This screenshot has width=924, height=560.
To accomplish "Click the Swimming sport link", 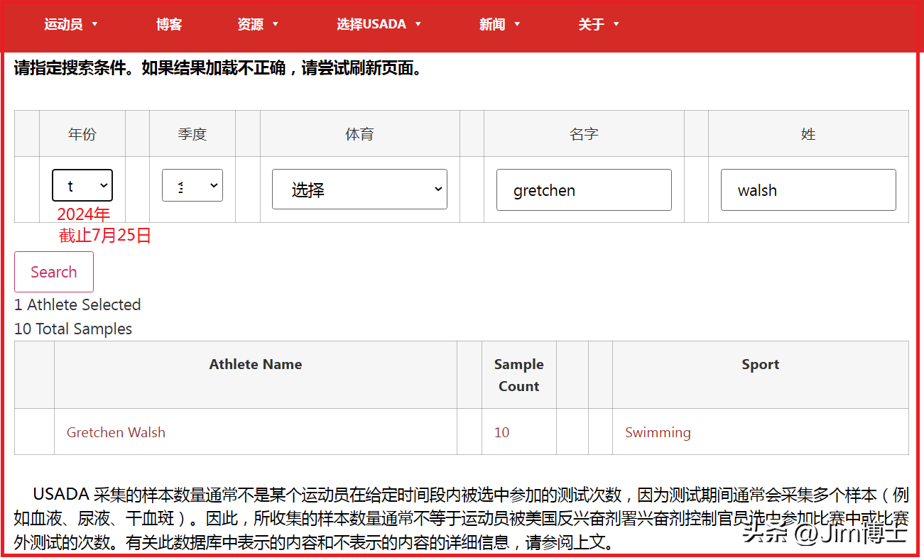I will click(x=658, y=432).
